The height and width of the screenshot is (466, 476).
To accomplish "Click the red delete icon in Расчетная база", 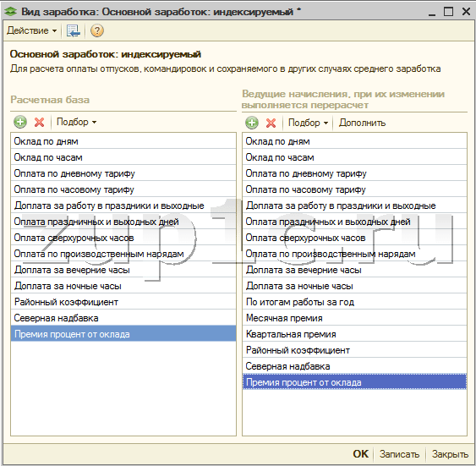I will (39, 122).
